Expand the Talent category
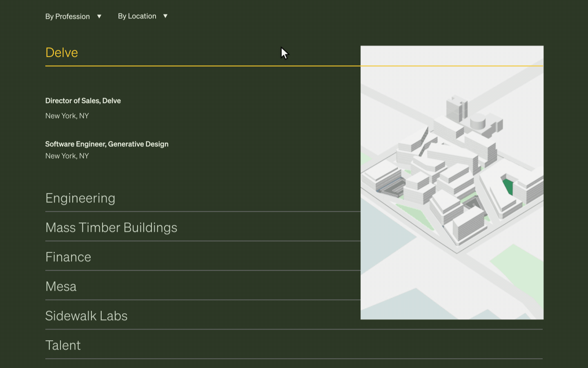Image resolution: width=588 pixels, height=368 pixels. (63, 346)
